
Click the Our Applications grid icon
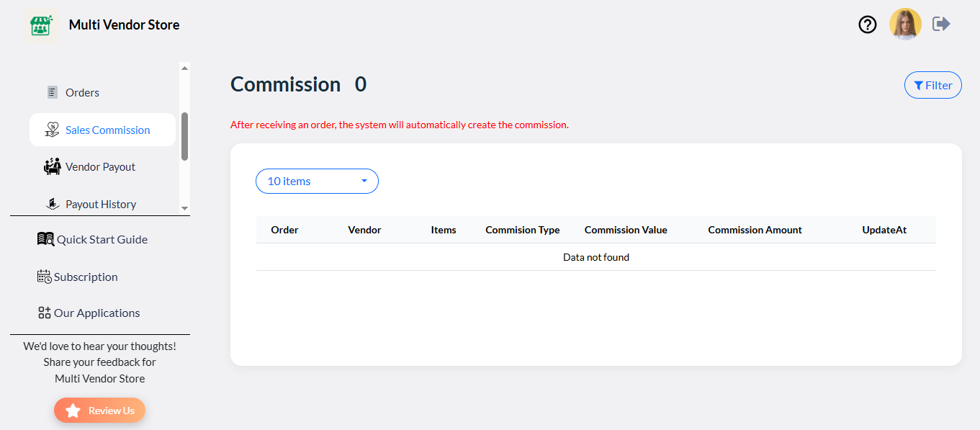click(45, 313)
